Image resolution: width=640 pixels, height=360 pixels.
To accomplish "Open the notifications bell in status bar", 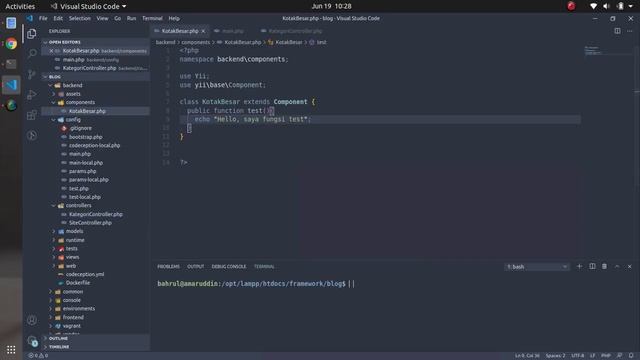I will [631, 356].
